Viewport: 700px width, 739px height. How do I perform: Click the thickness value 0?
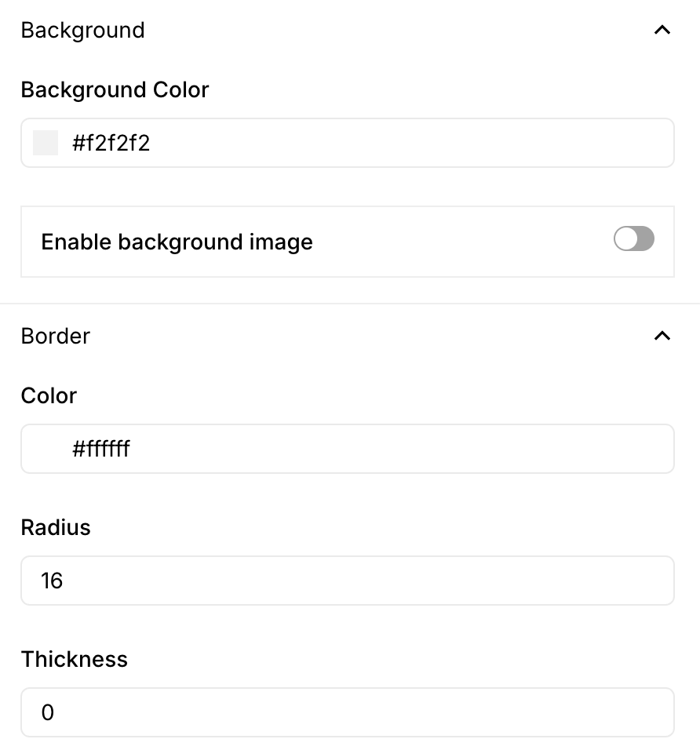tap(48, 712)
